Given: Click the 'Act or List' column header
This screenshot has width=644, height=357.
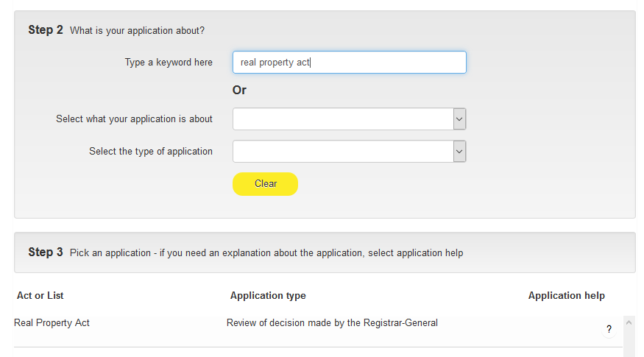Looking at the screenshot, I should pyautogui.click(x=40, y=295).
